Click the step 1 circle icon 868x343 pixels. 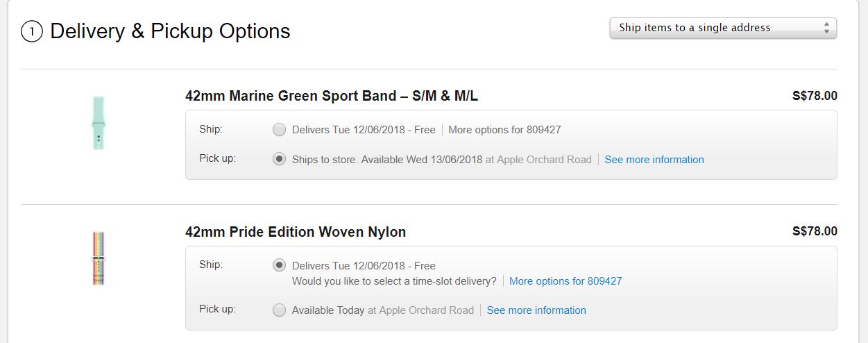click(32, 32)
